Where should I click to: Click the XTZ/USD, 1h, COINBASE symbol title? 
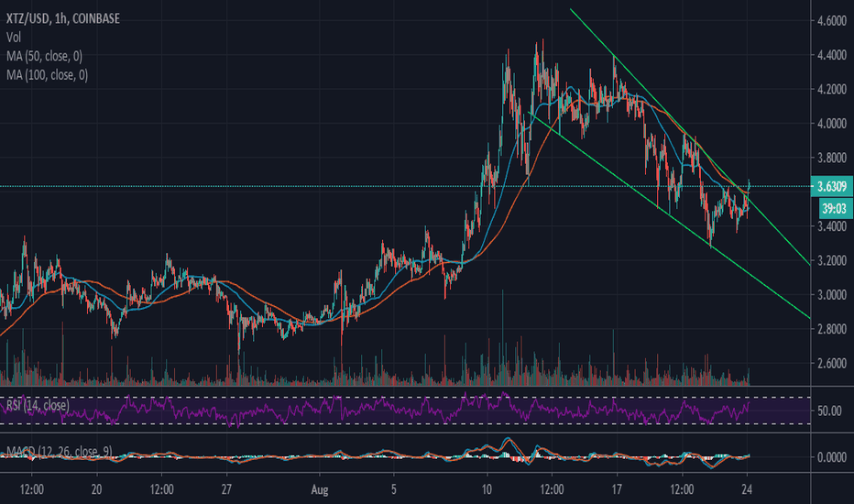click(62, 18)
